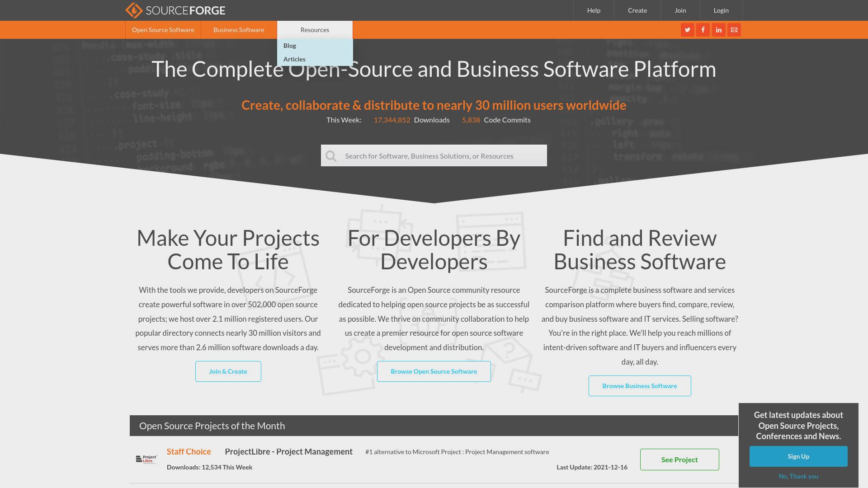
Task: Go to the Login page
Action: click(721, 10)
